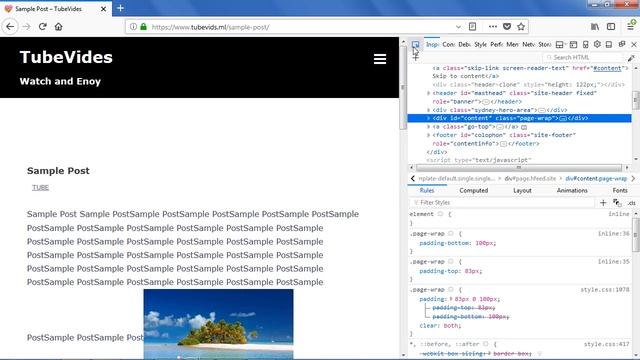The image size is (640, 360).
Task: Open TubeVides site hamburger menu
Action: pyautogui.click(x=380, y=59)
